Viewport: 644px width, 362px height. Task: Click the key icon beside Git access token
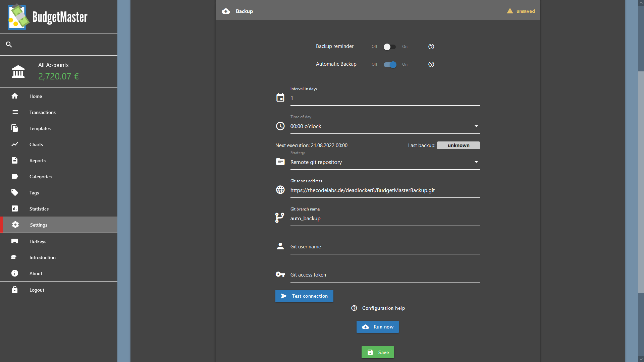point(280,274)
